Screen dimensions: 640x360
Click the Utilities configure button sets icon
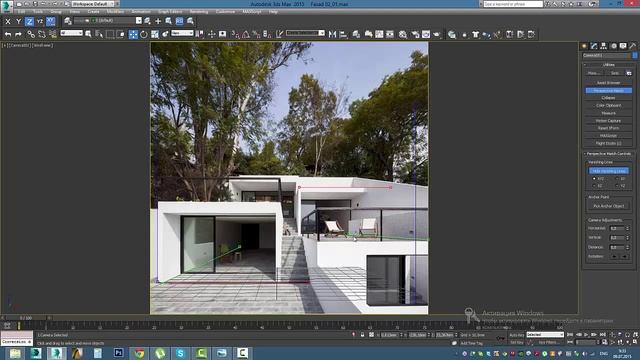coord(629,73)
